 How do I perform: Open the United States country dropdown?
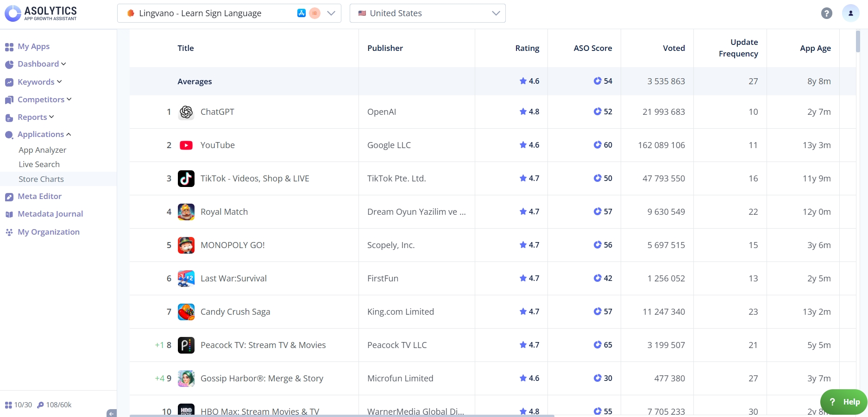(427, 13)
